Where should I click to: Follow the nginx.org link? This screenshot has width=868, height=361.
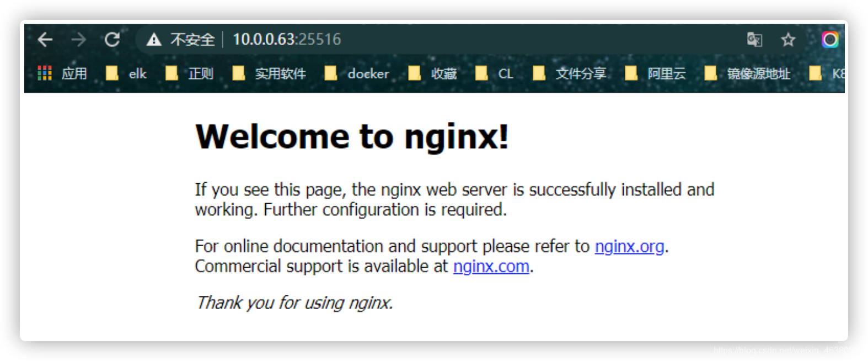pyautogui.click(x=629, y=246)
